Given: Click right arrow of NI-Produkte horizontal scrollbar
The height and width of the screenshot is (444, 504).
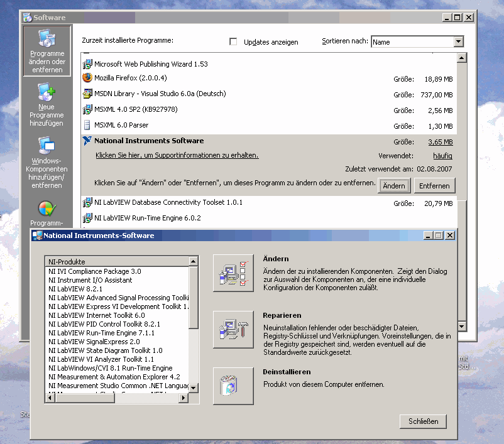Looking at the screenshot, I should (184, 398).
